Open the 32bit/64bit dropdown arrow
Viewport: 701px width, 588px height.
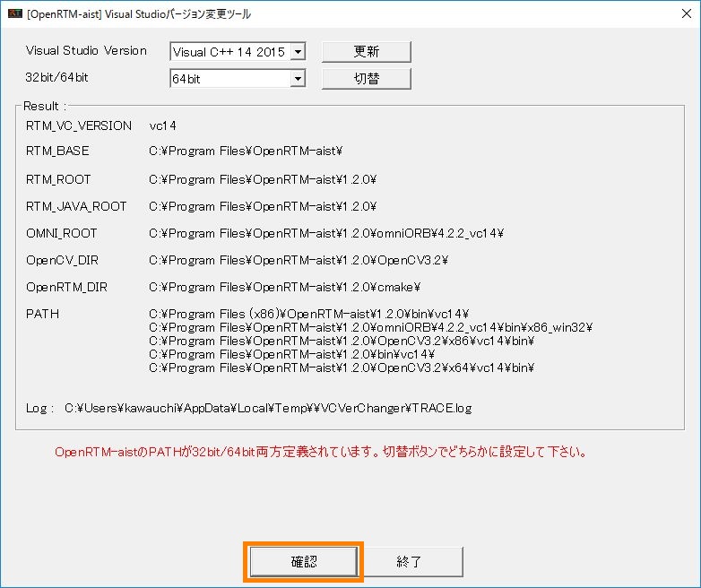(x=298, y=79)
